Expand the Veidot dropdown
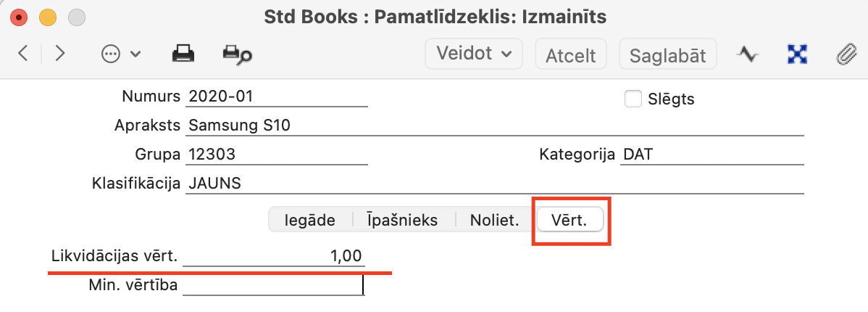This screenshot has width=868, height=312. [474, 54]
